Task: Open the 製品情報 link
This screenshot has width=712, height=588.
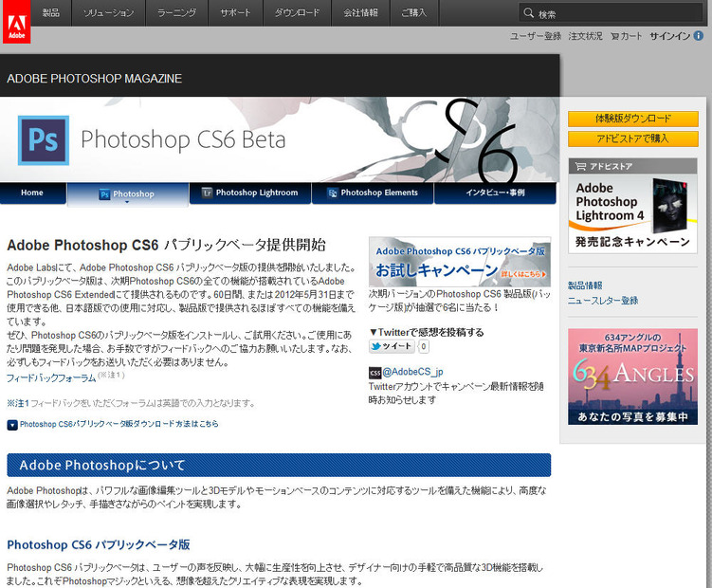Action: (585, 285)
